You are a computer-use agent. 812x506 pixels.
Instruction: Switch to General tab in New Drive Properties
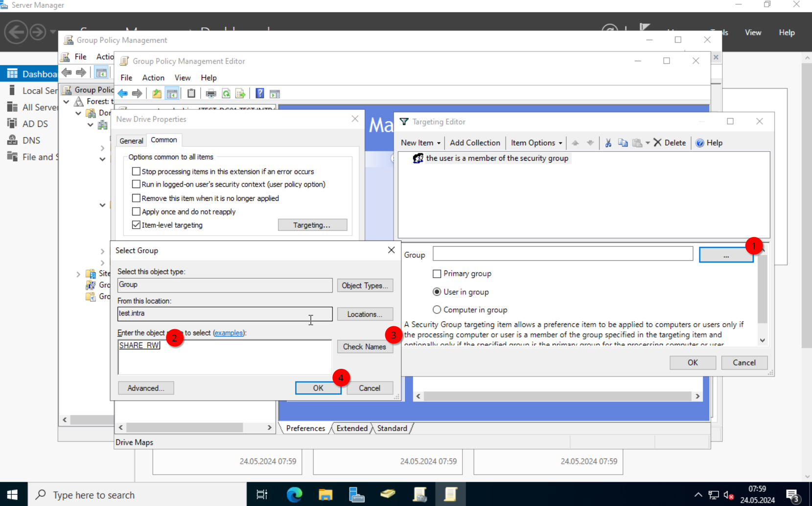131,141
